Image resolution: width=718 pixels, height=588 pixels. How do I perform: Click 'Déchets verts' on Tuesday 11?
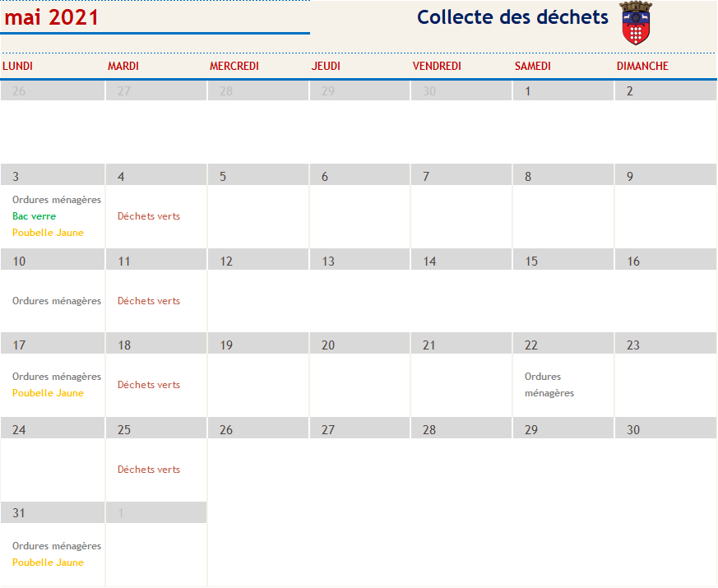pos(148,301)
